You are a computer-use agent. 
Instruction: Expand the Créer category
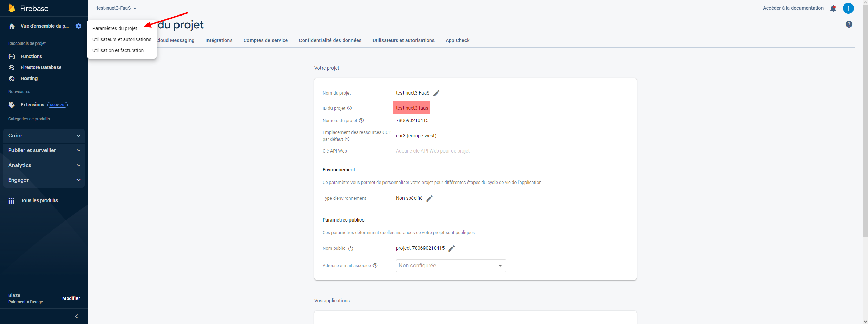[x=44, y=136]
